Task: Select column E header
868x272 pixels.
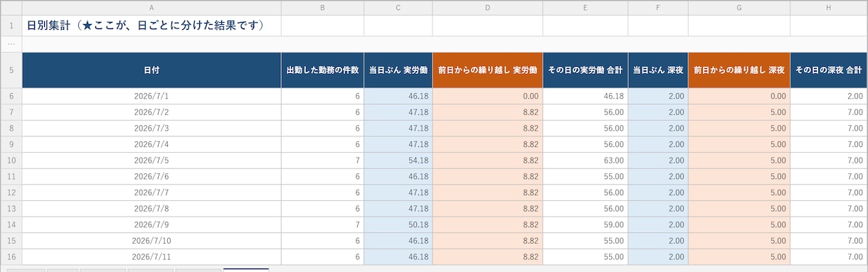Action: pyautogui.click(x=586, y=8)
